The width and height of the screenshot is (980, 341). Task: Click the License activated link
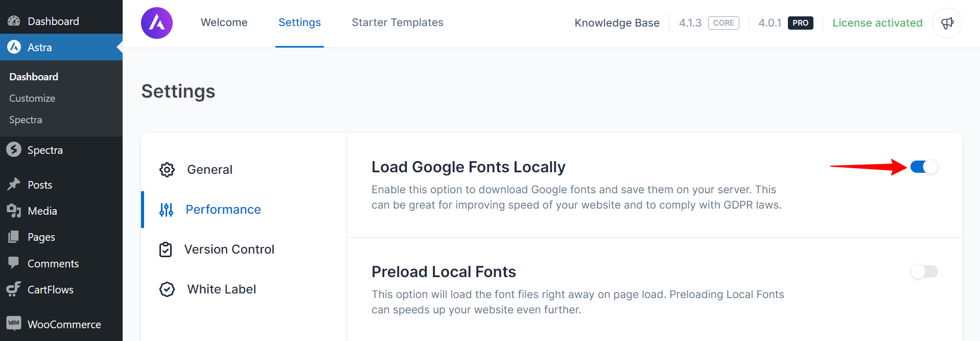(x=877, y=23)
